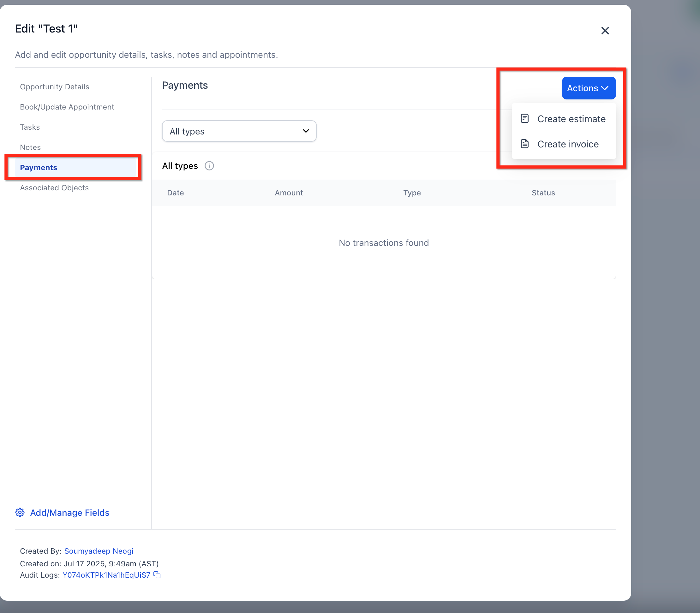Screen dimensions: 700x613
Task: Click the gear icon for Add/Manage Fields
Action: [x=20, y=512]
